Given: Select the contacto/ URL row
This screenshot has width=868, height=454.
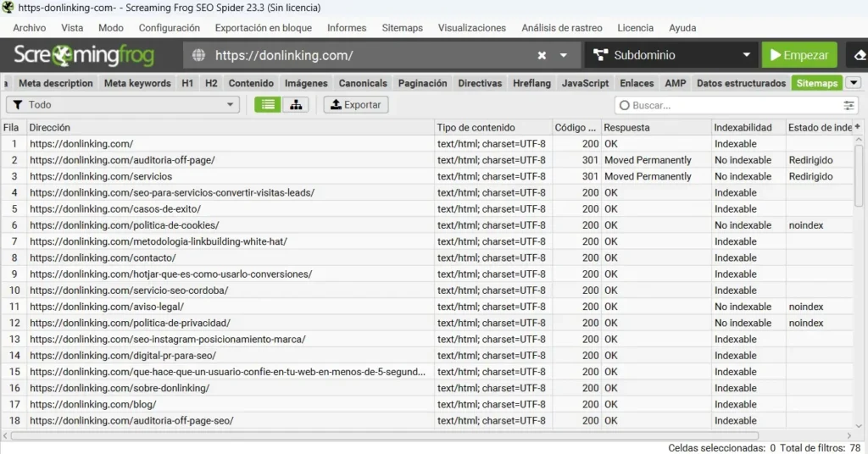Looking at the screenshot, I should click(427, 257).
